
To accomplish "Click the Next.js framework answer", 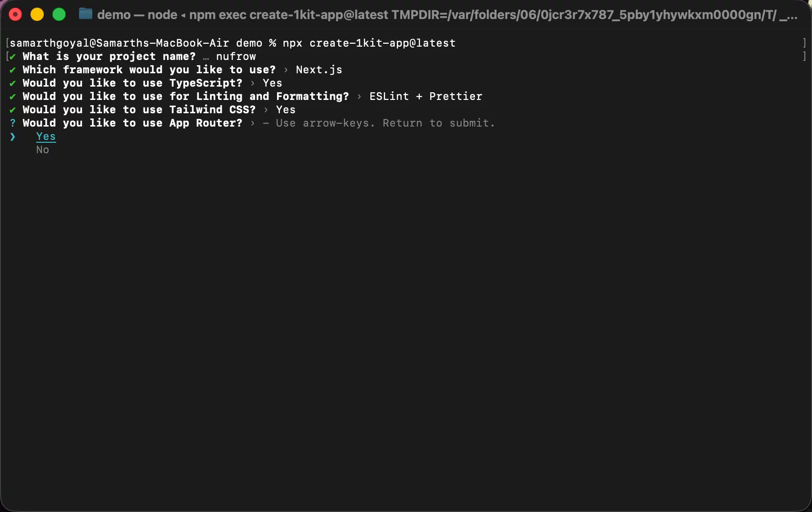I will click(319, 70).
